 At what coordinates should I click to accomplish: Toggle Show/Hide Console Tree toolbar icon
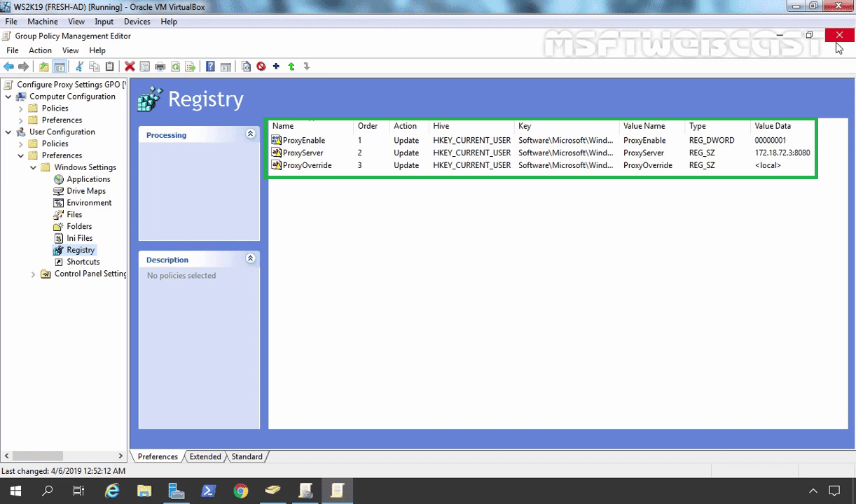(x=60, y=66)
